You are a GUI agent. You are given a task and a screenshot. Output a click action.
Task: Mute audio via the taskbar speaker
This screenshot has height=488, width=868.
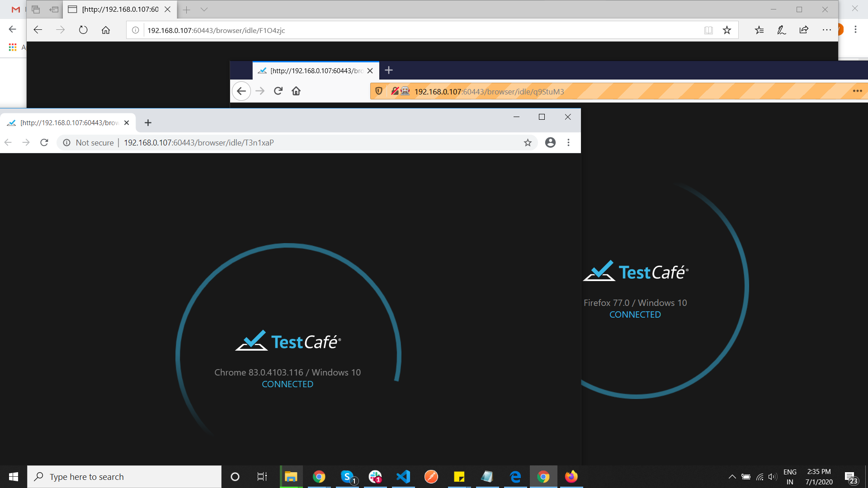[772, 477]
